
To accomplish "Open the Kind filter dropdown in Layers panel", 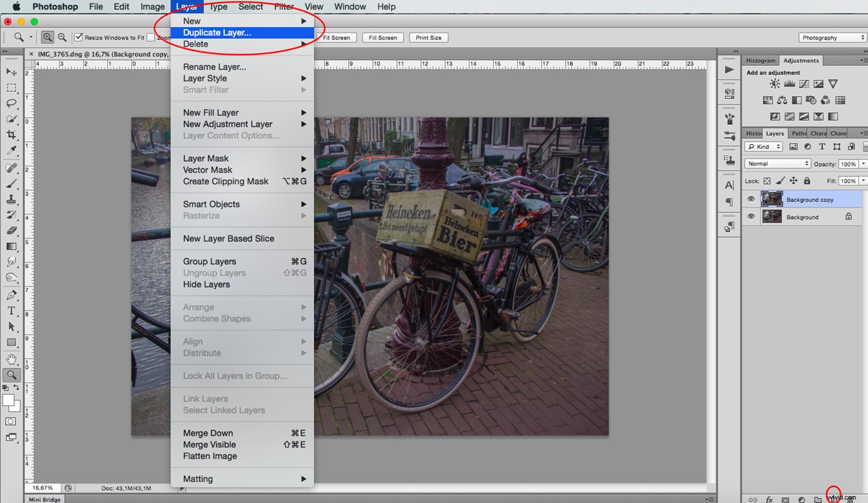I will point(763,146).
